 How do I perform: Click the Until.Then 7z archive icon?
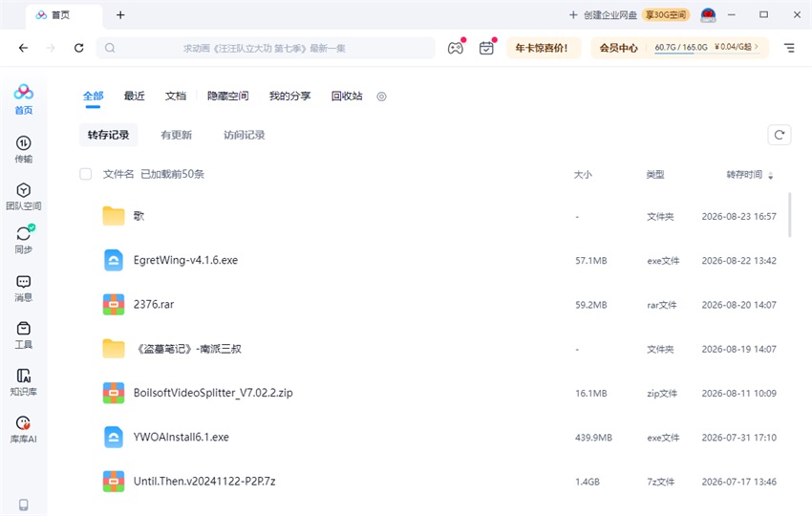point(114,482)
